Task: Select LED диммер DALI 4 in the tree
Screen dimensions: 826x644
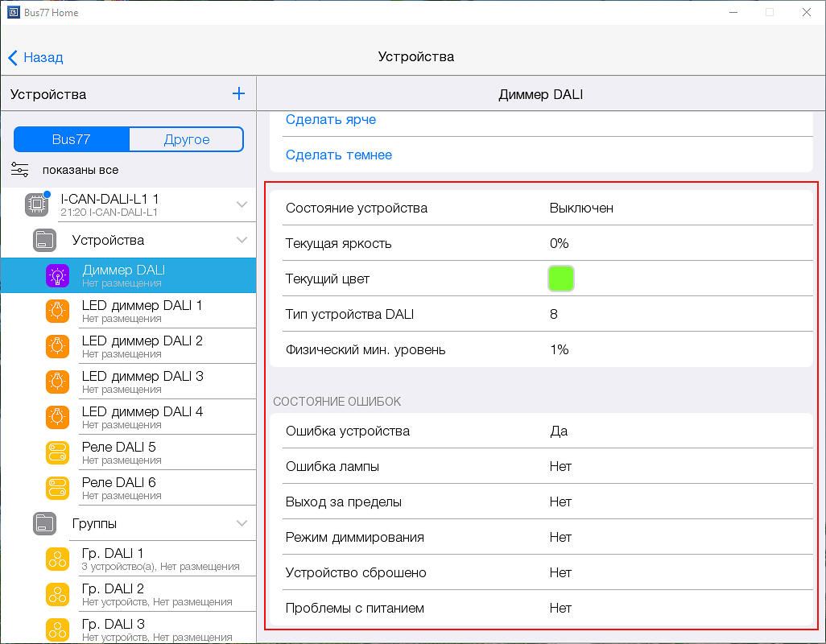Action: click(x=129, y=417)
